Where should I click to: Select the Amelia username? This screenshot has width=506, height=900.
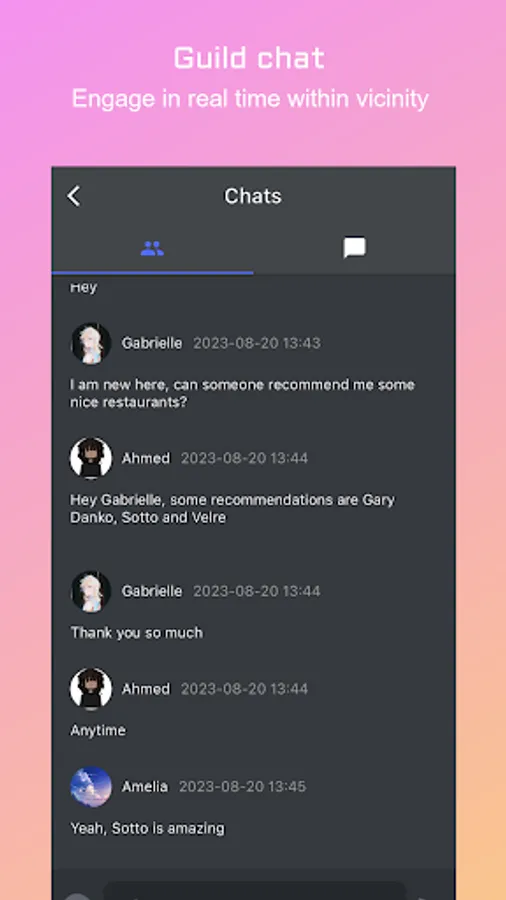coord(145,786)
